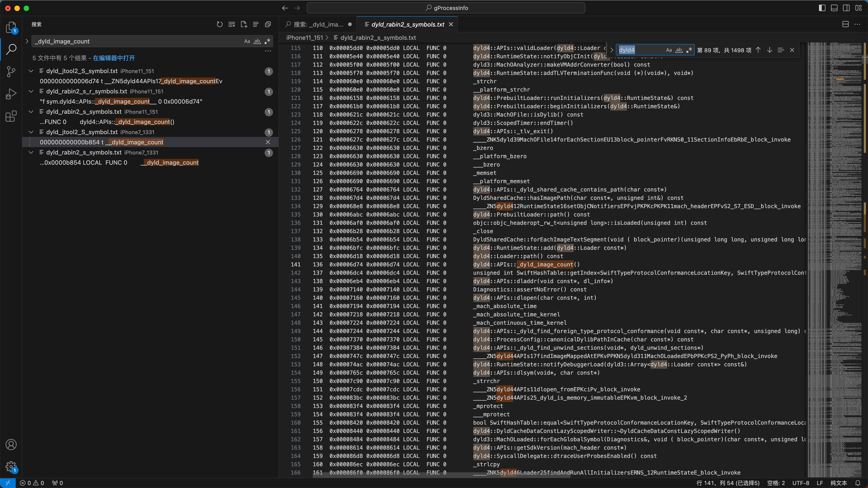
Task: Go to next find match
Action: click(770, 50)
